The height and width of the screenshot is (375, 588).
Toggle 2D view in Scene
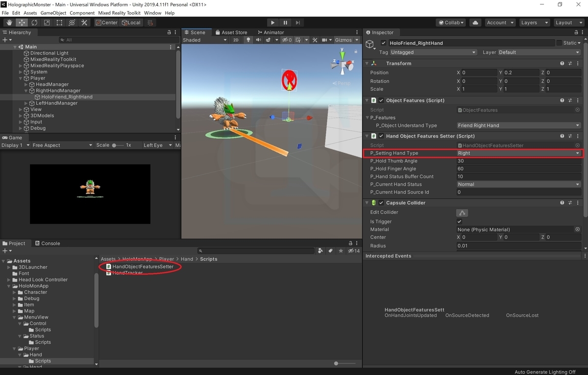coord(236,40)
